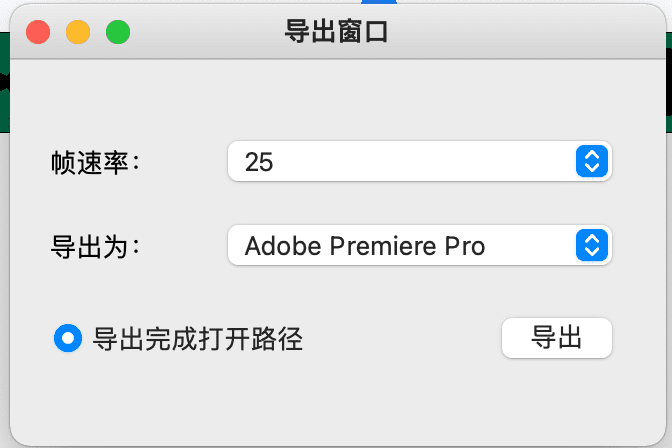Open the Adobe Premiere Pro format dropdown
The image size is (672, 448).
pos(420,245)
